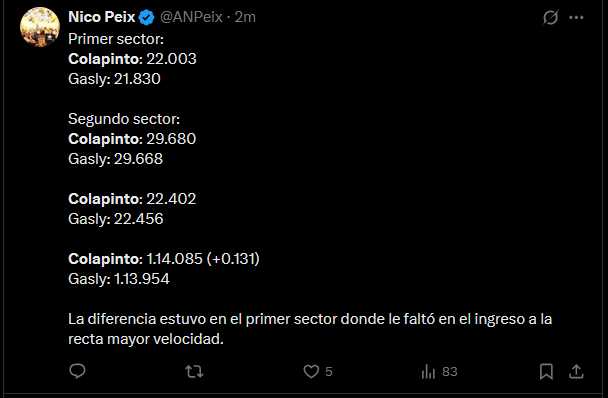
Task: Open the three-dot more options menu
Action: 576,17
